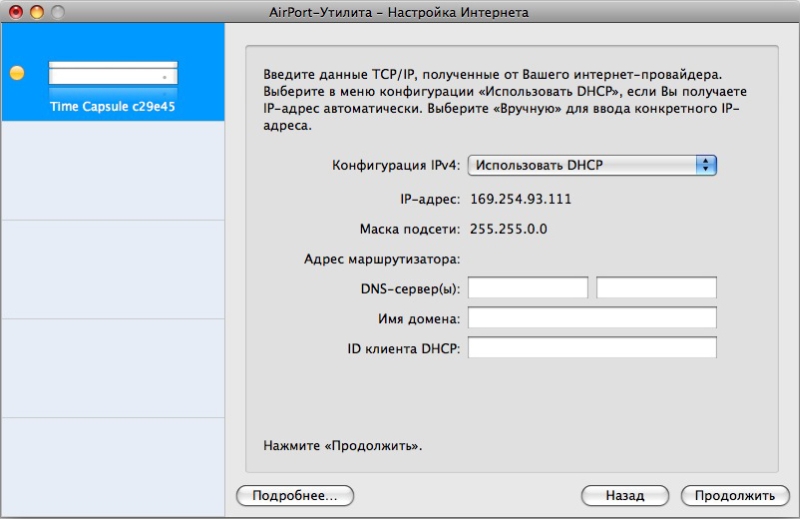Open the Конфигурация IPv4 dropdown
Image resolution: width=800 pixels, height=519 pixels.
[x=594, y=165]
